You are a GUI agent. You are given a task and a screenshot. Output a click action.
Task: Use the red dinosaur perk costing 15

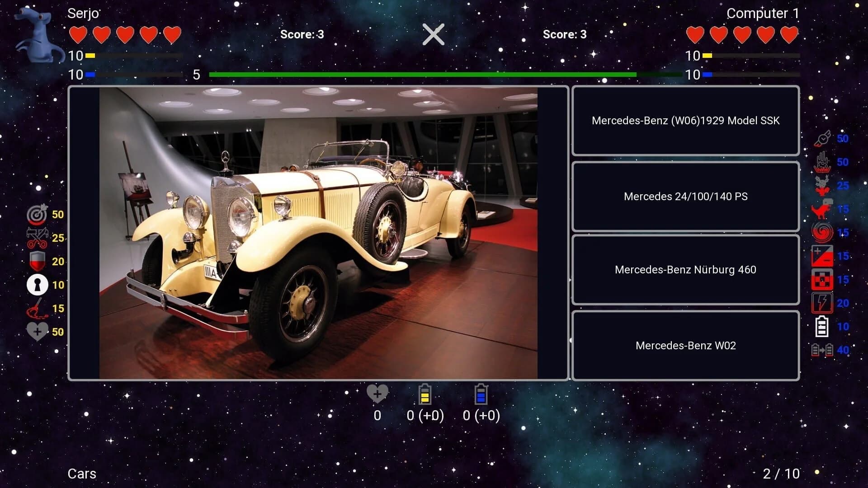pos(824,209)
